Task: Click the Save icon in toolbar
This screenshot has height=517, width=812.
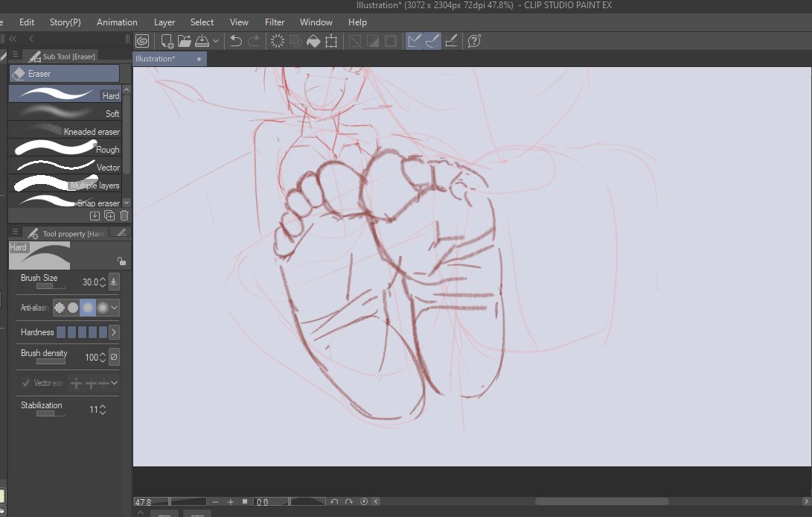Action: (x=202, y=41)
